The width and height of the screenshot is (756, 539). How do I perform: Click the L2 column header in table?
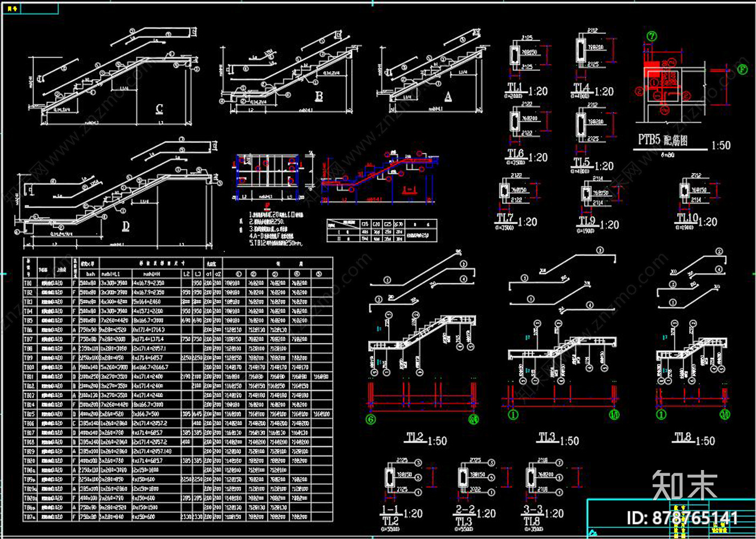tap(187, 274)
